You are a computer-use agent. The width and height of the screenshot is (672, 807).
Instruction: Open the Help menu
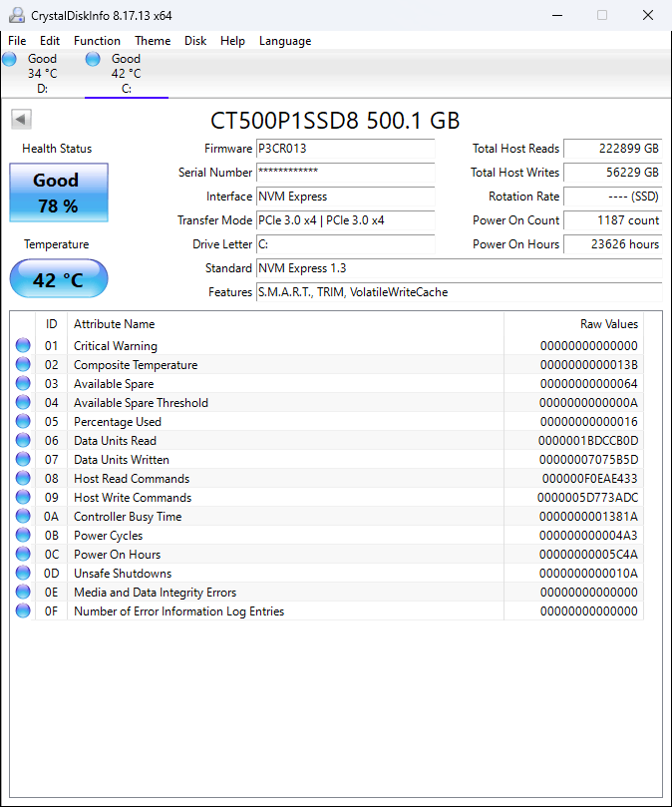232,41
